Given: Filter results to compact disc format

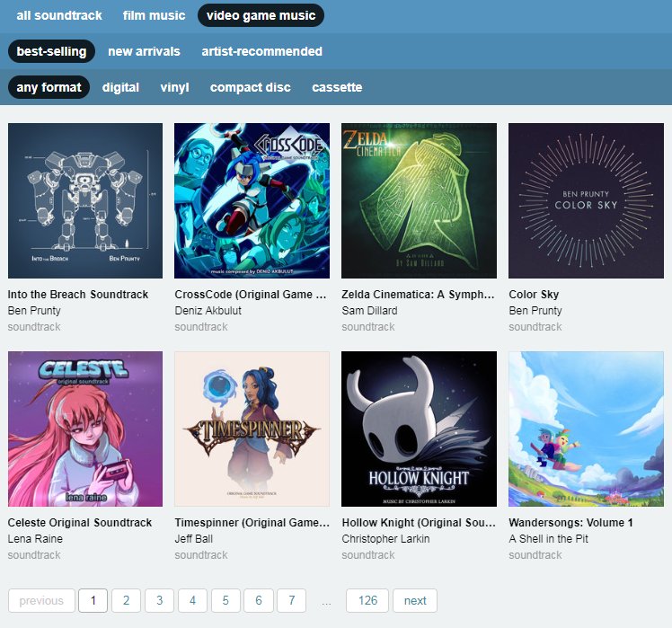Looking at the screenshot, I should pos(251,87).
